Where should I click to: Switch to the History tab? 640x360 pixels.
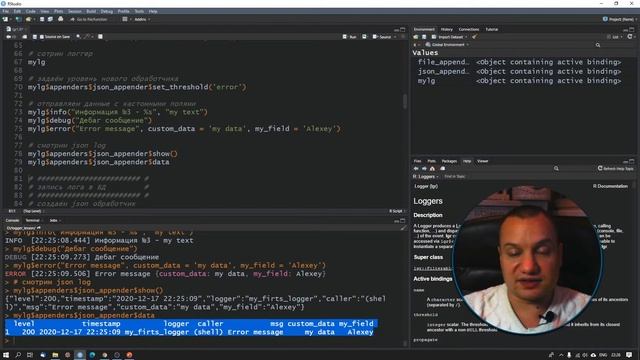pyautogui.click(x=447, y=29)
